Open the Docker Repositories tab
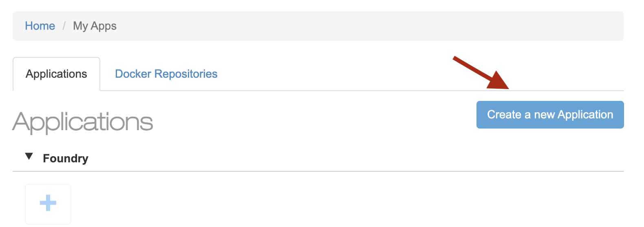The image size is (644, 227). (166, 74)
